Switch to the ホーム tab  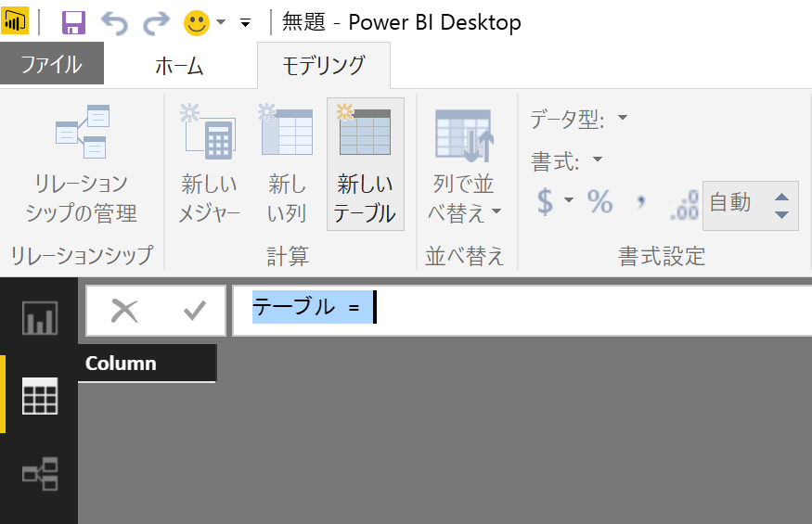click(180, 66)
